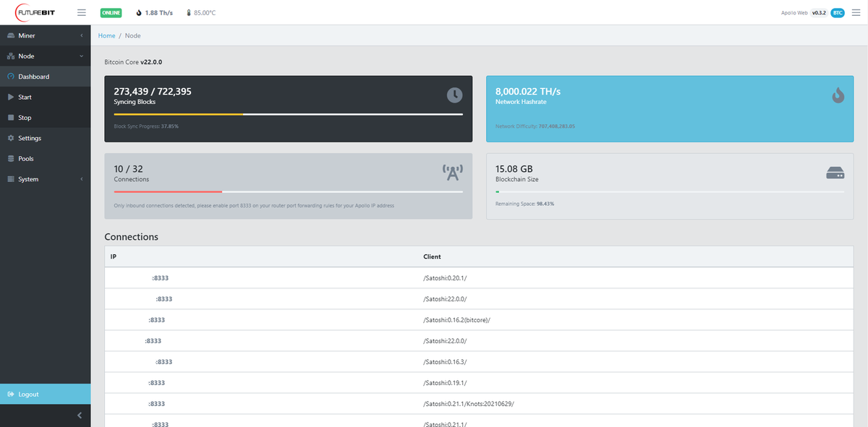Collapse the Node submenu chevron
This screenshot has width=868, height=427.
click(x=81, y=56)
